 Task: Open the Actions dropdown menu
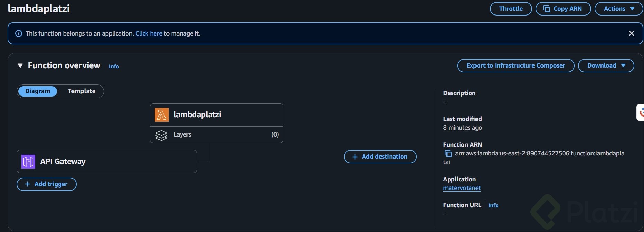(x=618, y=9)
